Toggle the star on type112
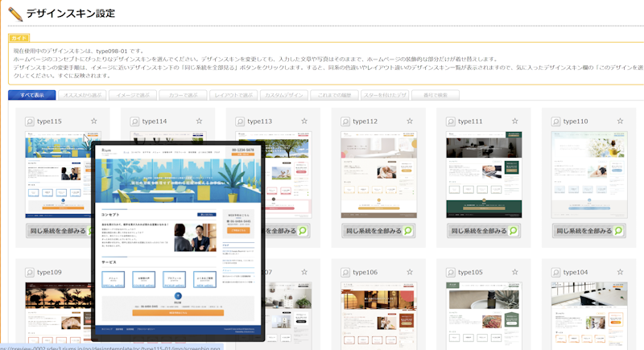The image size is (644, 350). click(x=410, y=121)
